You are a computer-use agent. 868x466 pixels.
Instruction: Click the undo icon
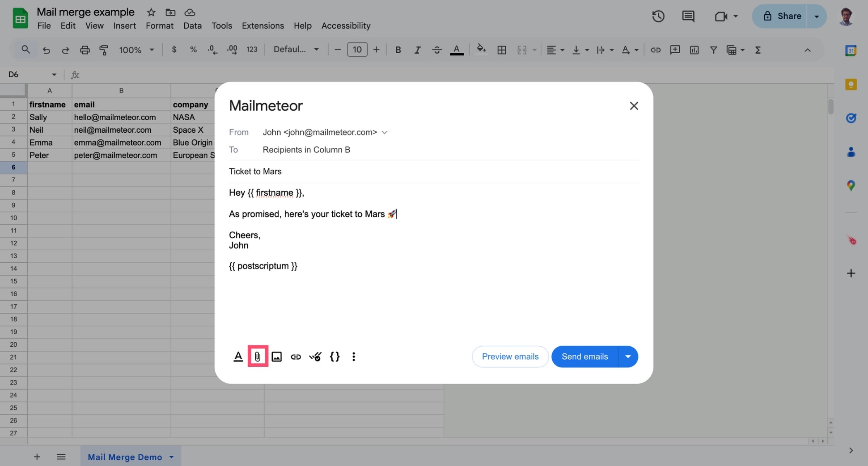click(46, 50)
